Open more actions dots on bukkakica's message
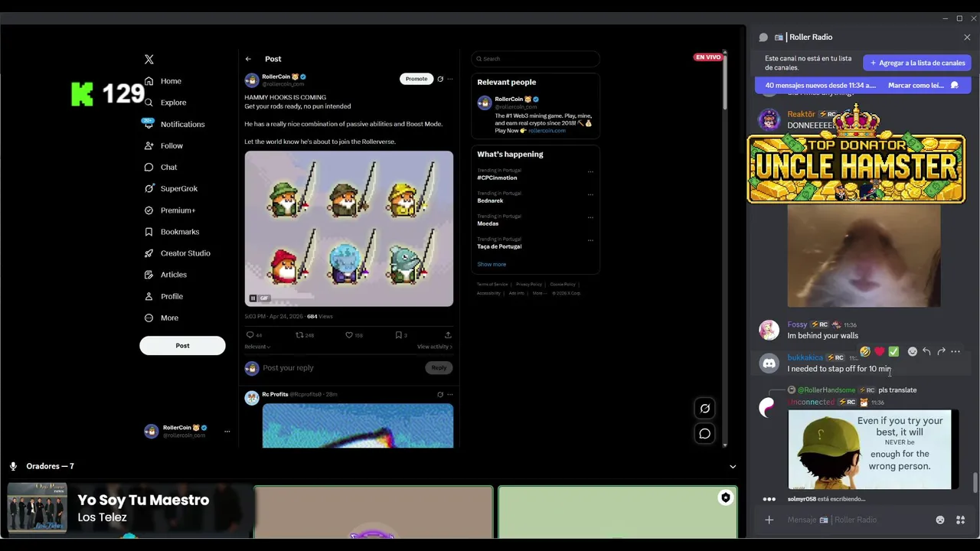 coord(955,352)
